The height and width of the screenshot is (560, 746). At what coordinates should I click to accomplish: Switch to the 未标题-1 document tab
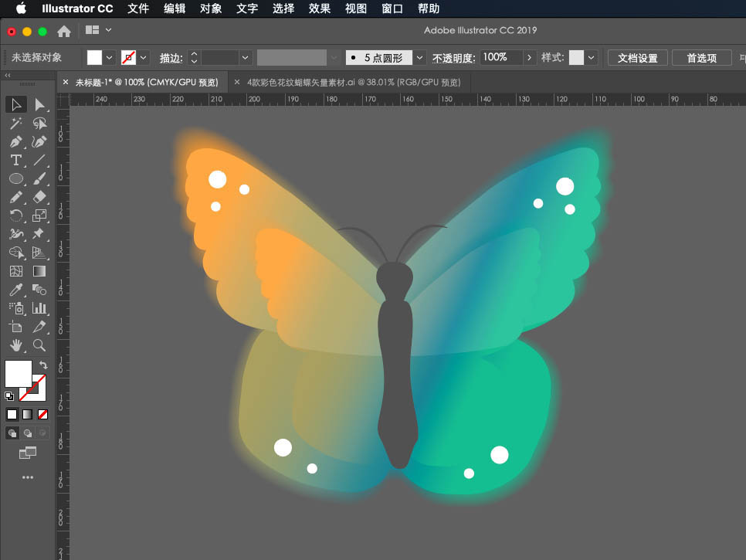(x=147, y=83)
